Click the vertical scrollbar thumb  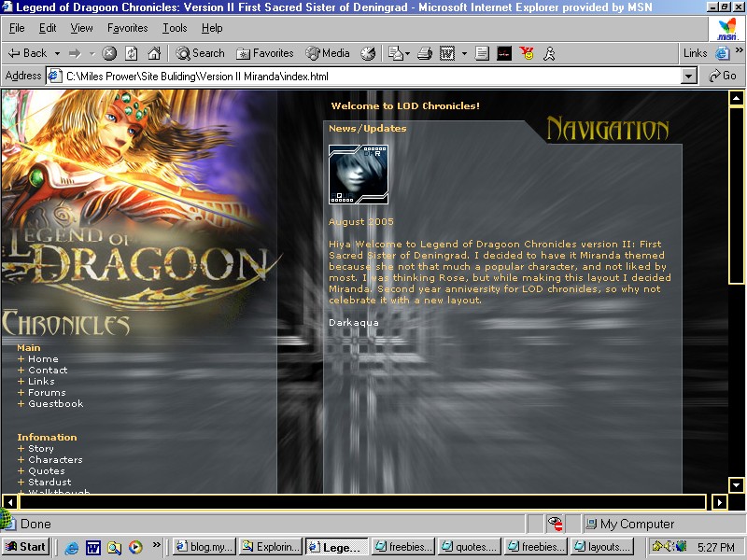(x=737, y=195)
